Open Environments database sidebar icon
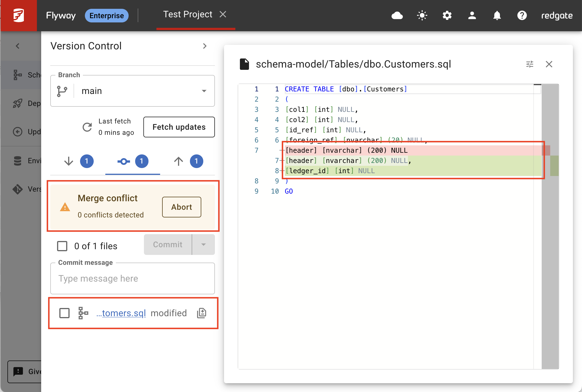This screenshot has height=392, width=582. [x=18, y=161]
